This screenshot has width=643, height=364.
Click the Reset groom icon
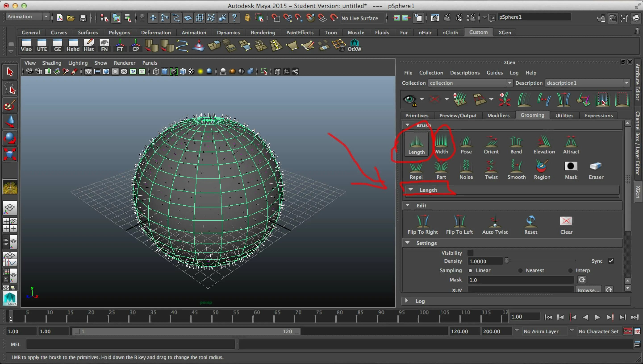click(531, 225)
